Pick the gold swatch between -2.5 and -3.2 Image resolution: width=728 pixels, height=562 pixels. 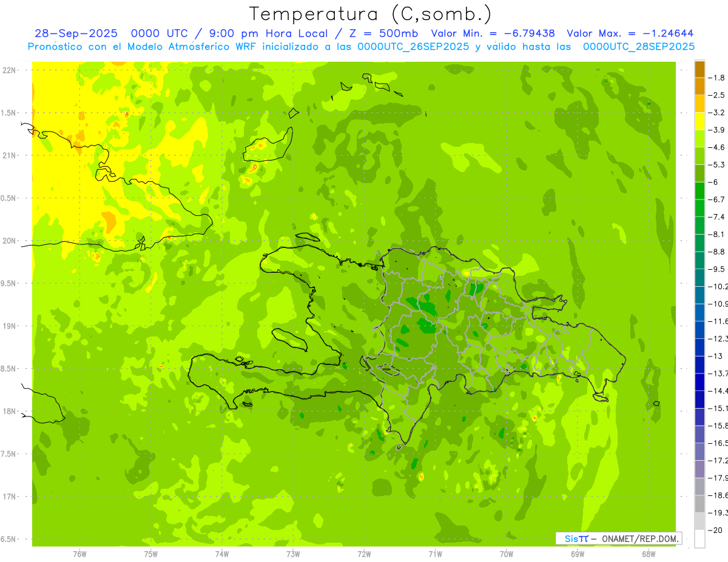click(x=699, y=104)
